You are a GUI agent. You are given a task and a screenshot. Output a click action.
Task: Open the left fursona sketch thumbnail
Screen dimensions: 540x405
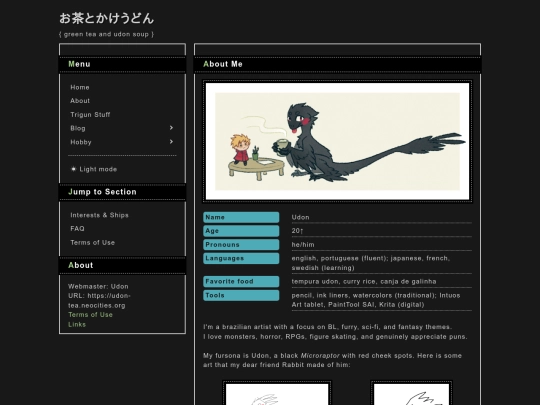(x=277, y=394)
